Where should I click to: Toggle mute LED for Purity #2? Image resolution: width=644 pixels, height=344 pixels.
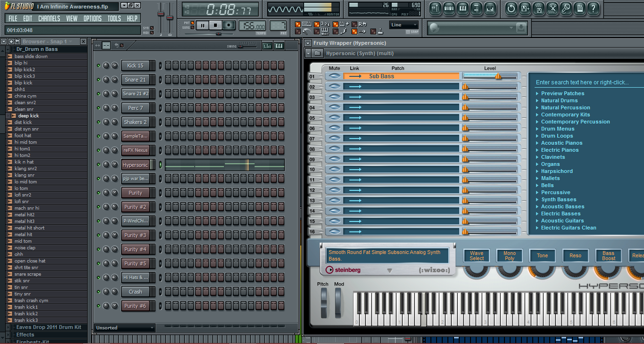point(99,207)
